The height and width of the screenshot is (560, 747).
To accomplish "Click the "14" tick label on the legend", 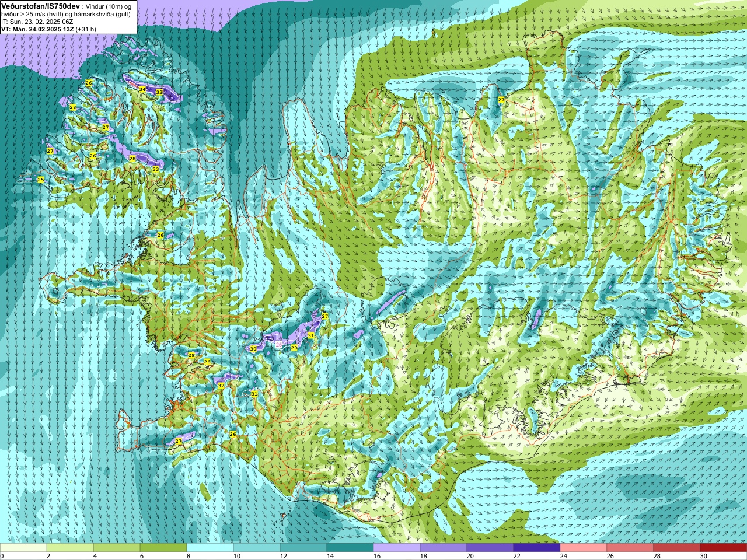I will click(x=330, y=556).
